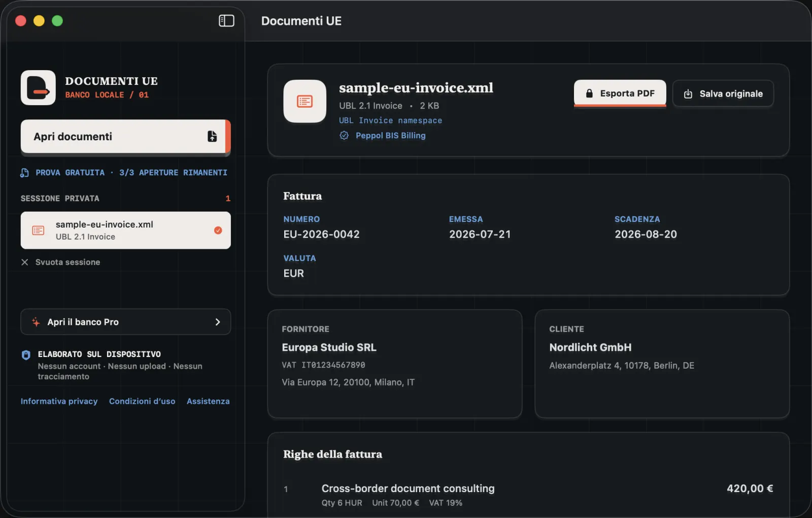The image size is (812, 518).
Task: Click UBL Invoice namespace text
Action: click(x=390, y=120)
